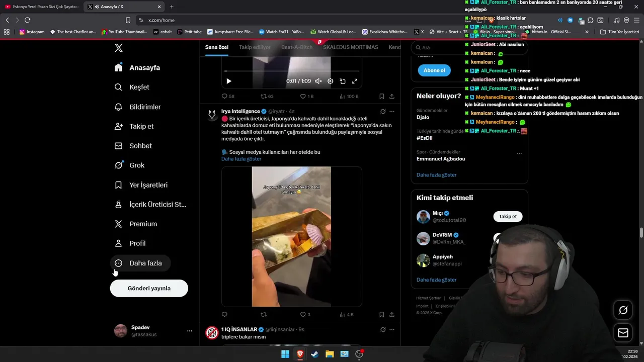Open floating messages envelope button

pos(623,333)
